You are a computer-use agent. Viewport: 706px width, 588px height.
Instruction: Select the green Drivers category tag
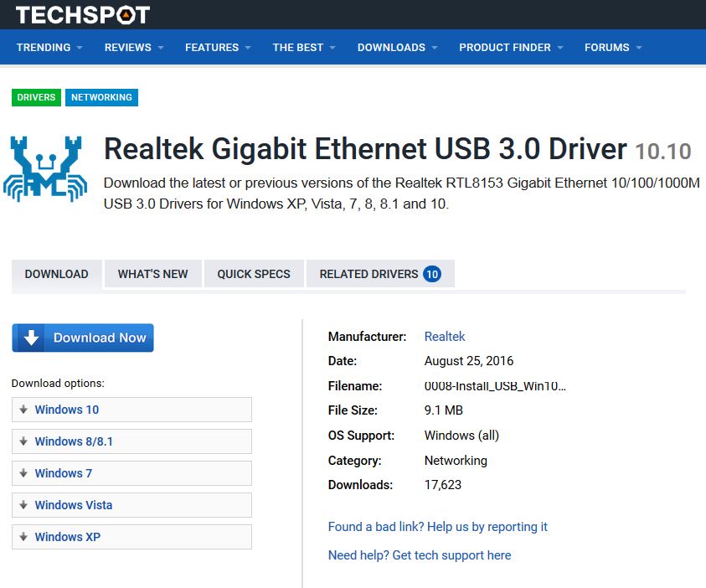coord(36,97)
